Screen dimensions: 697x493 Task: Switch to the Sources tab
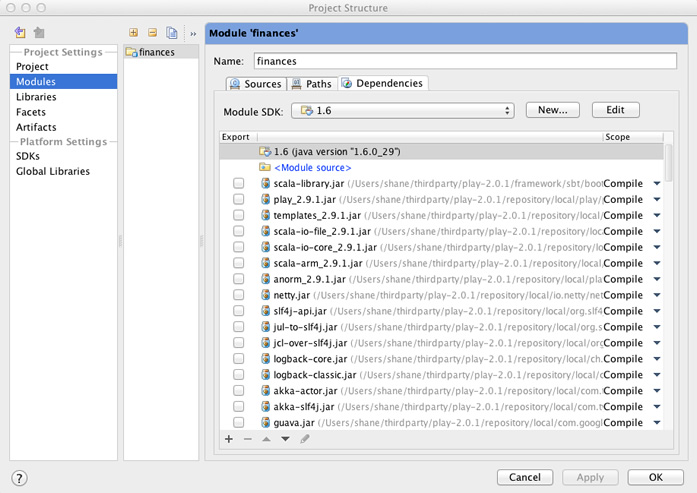point(256,84)
